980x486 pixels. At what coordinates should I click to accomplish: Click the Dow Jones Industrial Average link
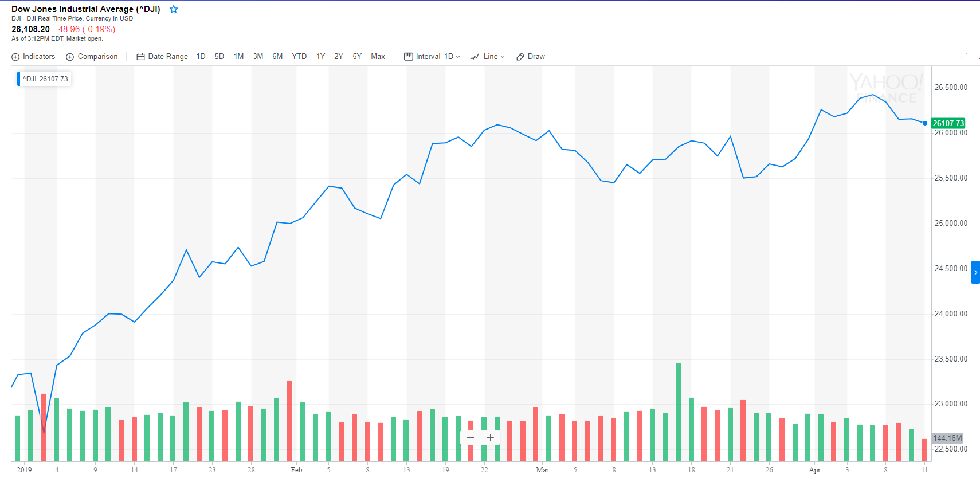(86, 9)
